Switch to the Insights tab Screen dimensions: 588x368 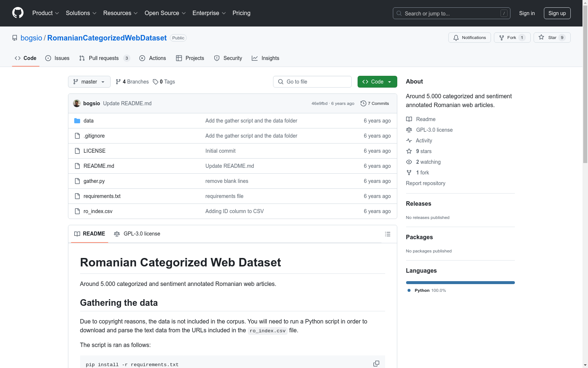coord(265,58)
